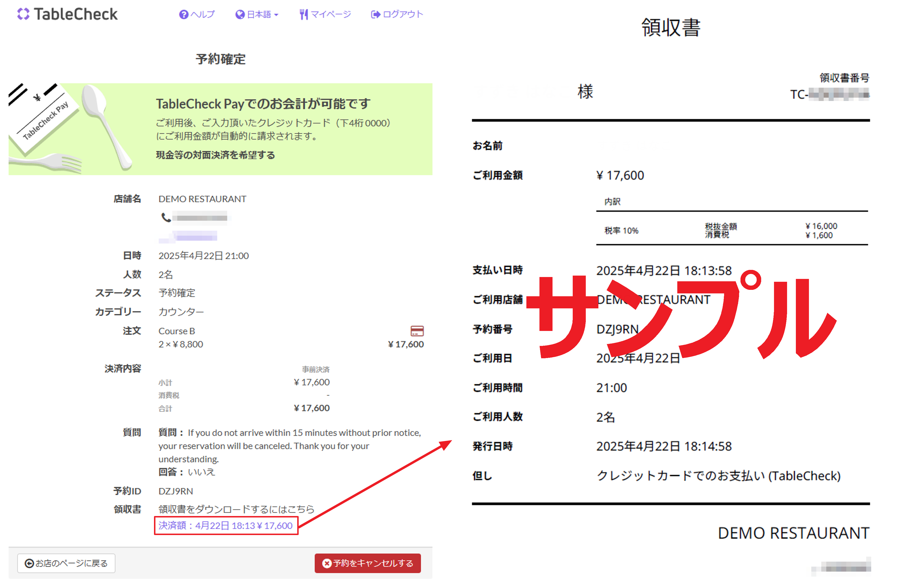Image resolution: width=899 pixels, height=588 pixels.
Task: Click クレジットカードでのお支払い (TableCheck) text
Action: (718, 475)
